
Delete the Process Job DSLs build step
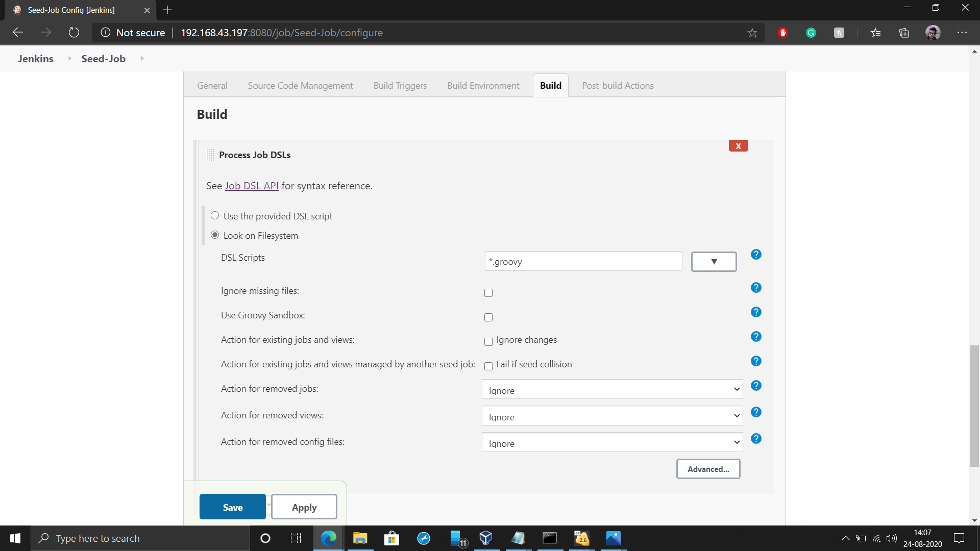(738, 146)
